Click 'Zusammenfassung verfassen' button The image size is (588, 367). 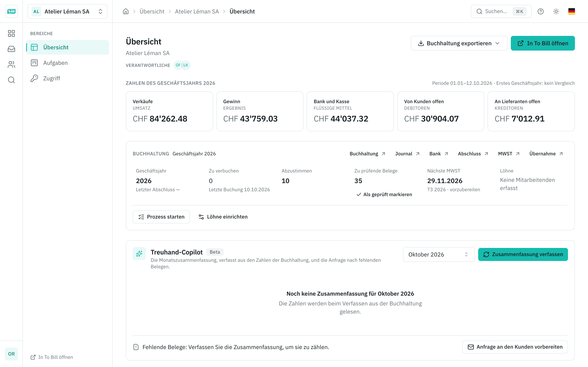click(523, 254)
